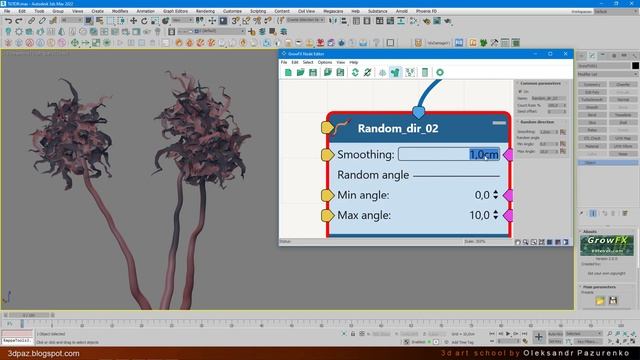Click the zoom magnifier icon at Node Editor bottom
640x360 pixels.
pos(525,242)
